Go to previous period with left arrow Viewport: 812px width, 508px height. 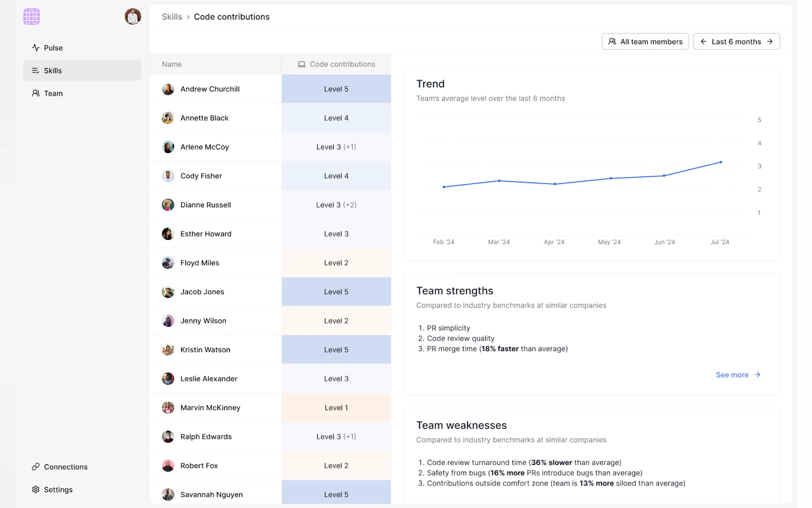click(703, 41)
